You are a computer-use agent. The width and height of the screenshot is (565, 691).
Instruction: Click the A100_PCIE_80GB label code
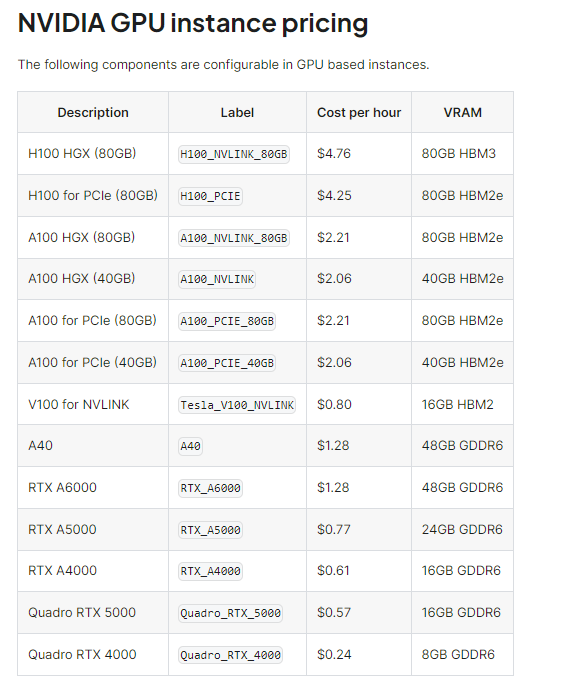point(227,321)
